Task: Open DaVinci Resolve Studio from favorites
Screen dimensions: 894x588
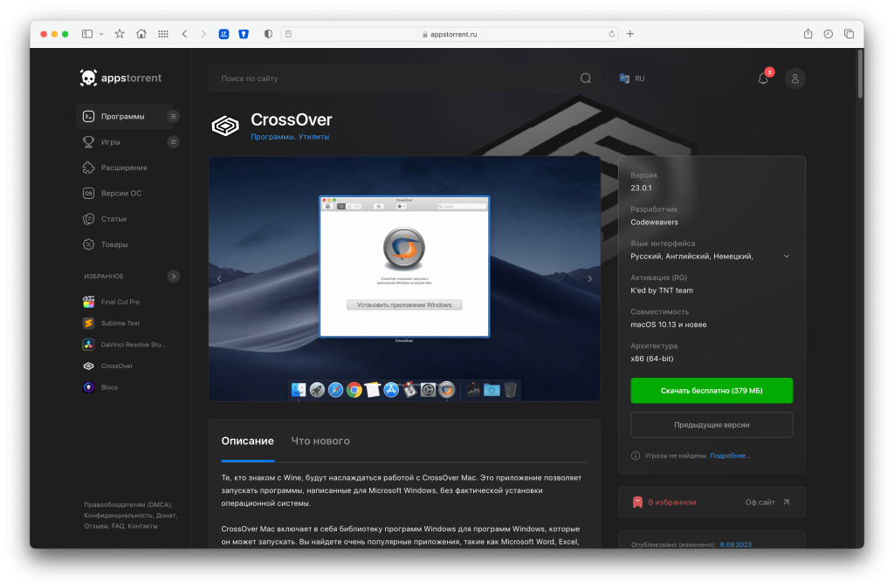Action: tap(124, 345)
